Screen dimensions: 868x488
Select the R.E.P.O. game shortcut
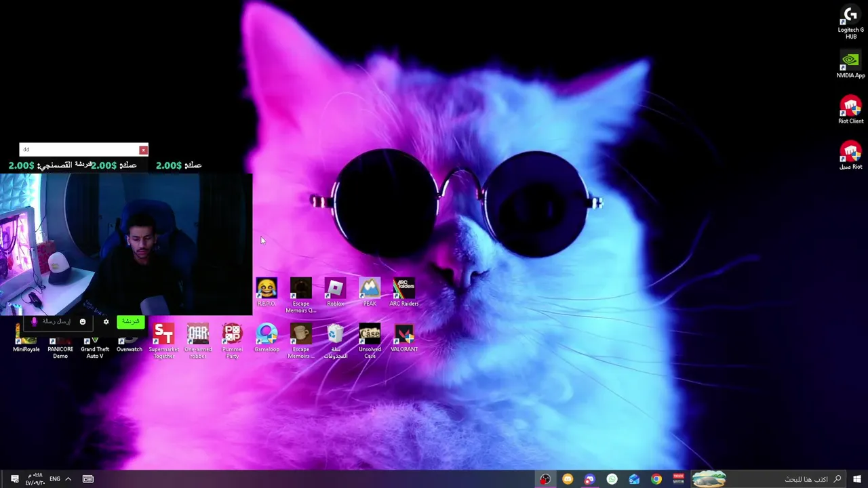click(267, 293)
